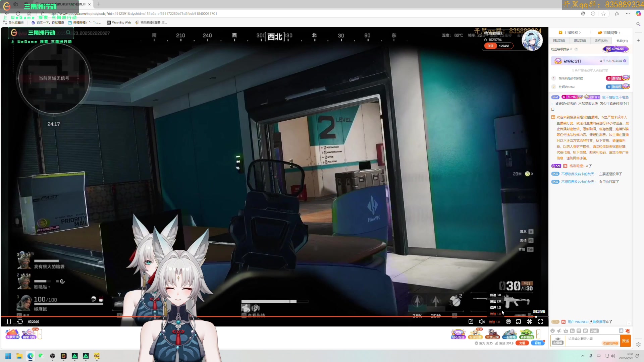
Task: Open the danmaku edit icon in player bar
Action: point(471,321)
